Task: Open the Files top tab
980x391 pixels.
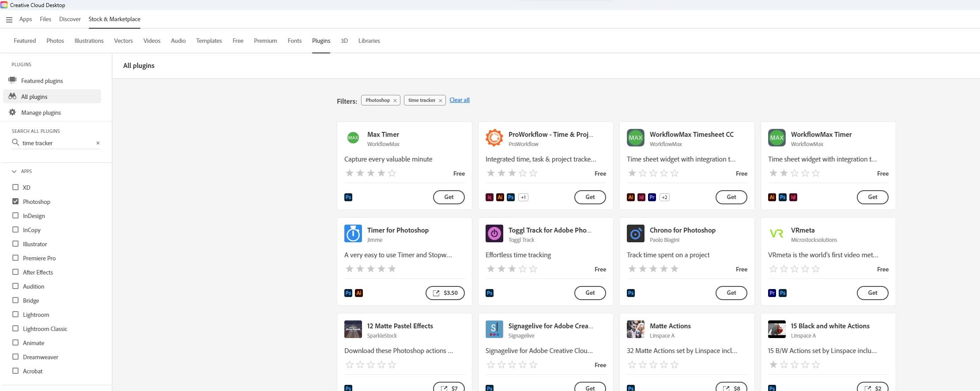Action: 45,19
